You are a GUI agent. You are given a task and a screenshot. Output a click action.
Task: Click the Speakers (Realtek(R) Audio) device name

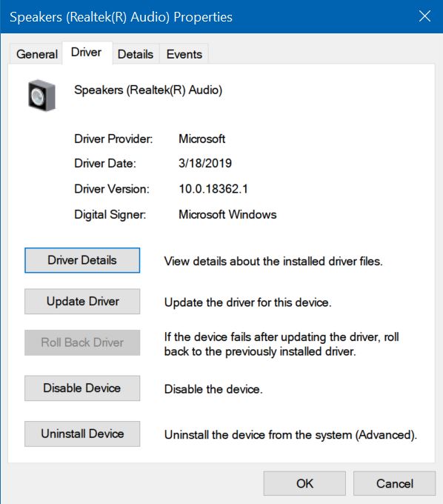point(148,90)
